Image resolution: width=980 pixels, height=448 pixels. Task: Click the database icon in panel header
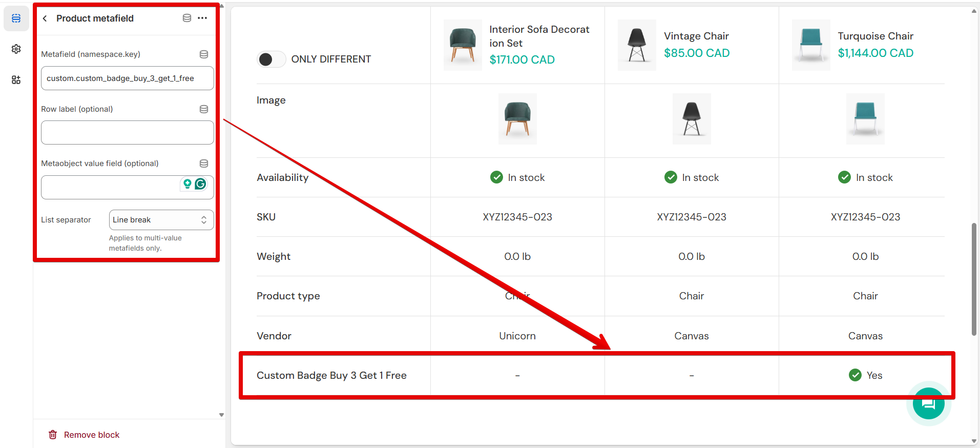[187, 18]
